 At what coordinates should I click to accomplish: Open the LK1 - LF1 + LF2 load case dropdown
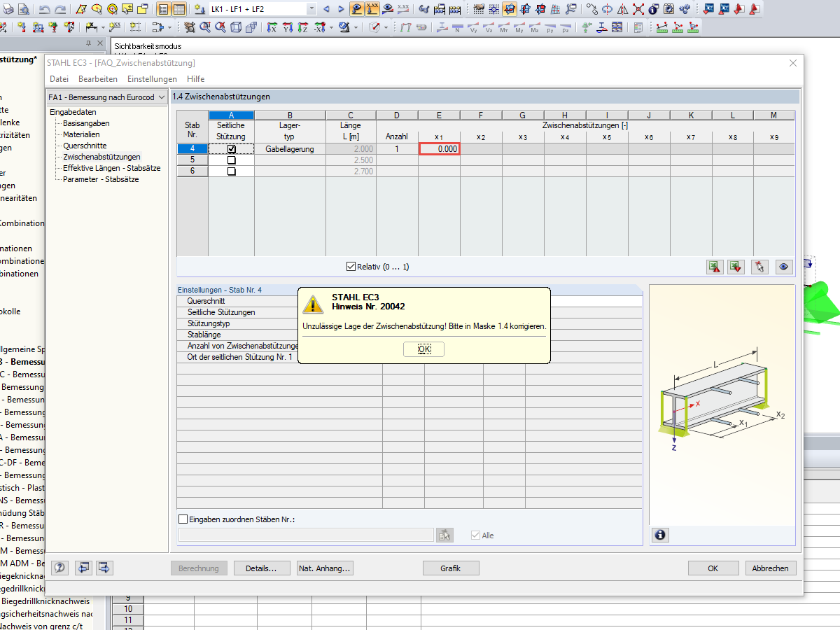click(310, 10)
